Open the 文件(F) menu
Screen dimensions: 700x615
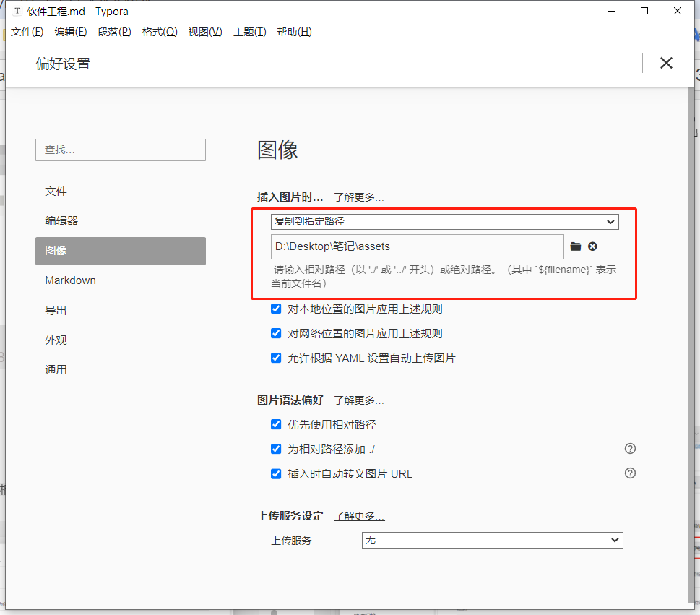pos(27,32)
